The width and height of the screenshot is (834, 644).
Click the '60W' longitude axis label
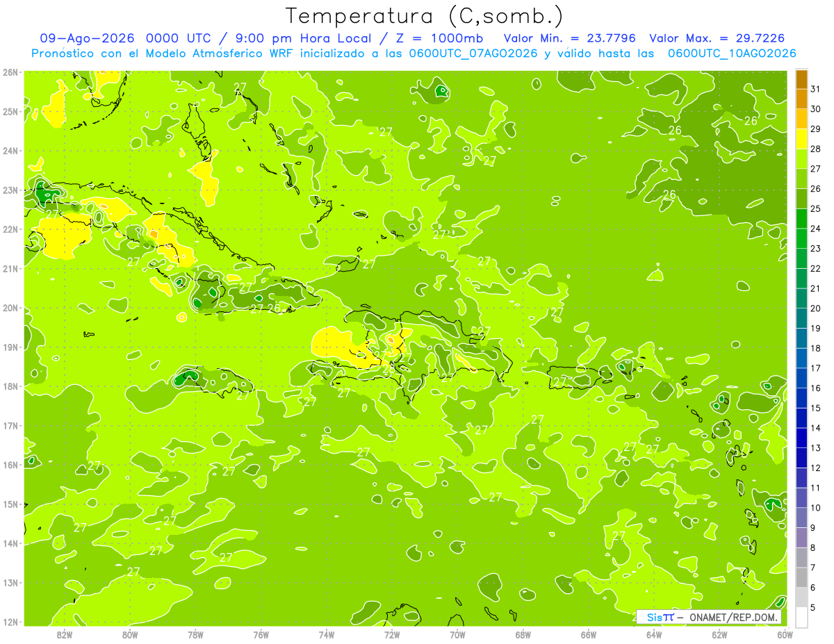(x=784, y=634)
